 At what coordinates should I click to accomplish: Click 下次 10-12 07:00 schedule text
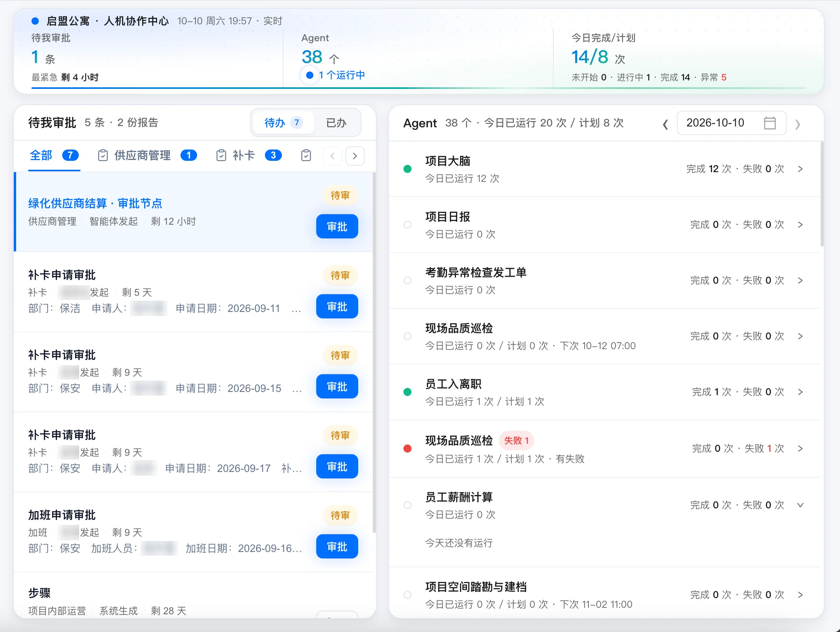pyautogui.click(x=598, y=346)
